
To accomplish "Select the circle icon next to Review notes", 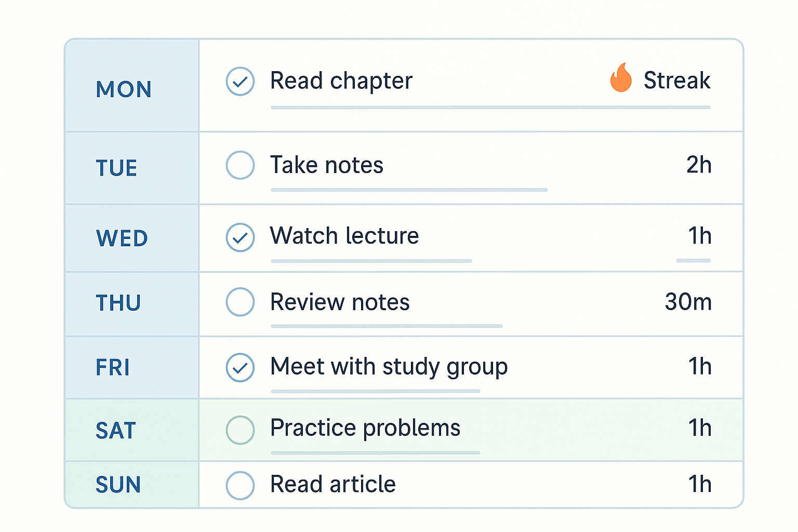I will [240, 302].
